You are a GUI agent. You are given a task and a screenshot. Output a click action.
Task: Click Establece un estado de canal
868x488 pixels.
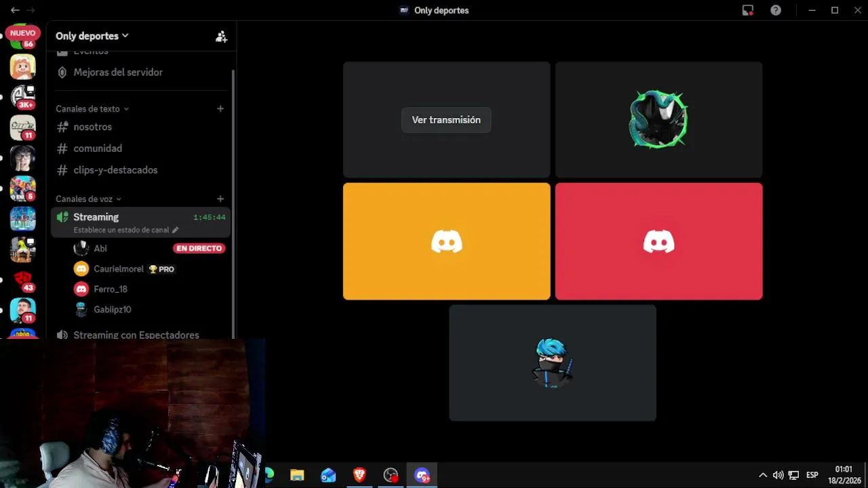[121, 230]
